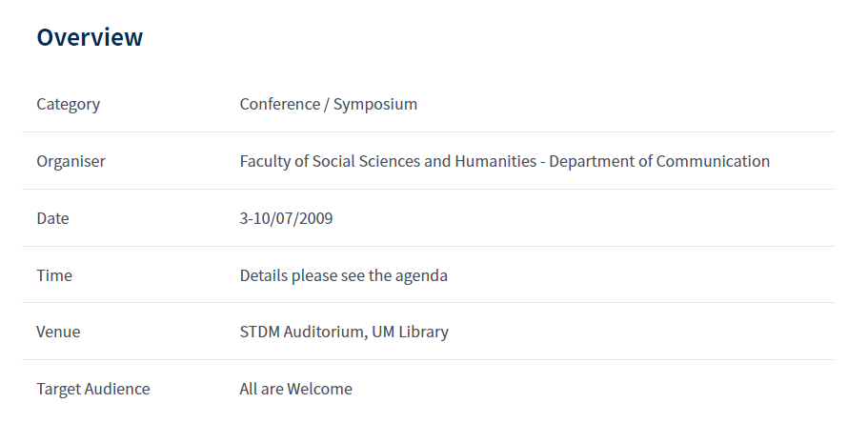Image resolution: width=868 pixels, height=444 pixels.
Task: Click the word Welcome in audience row
Action: 319,389
